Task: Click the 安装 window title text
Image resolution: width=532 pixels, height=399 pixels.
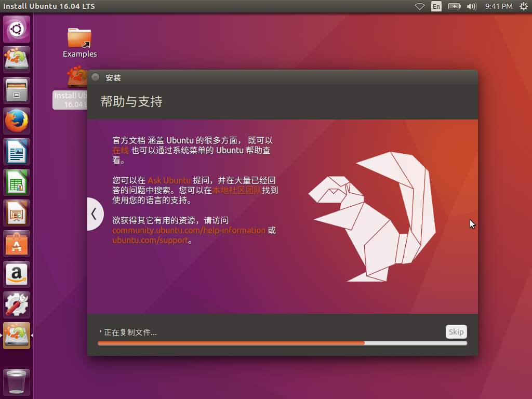Action: [x=113, y=78]
